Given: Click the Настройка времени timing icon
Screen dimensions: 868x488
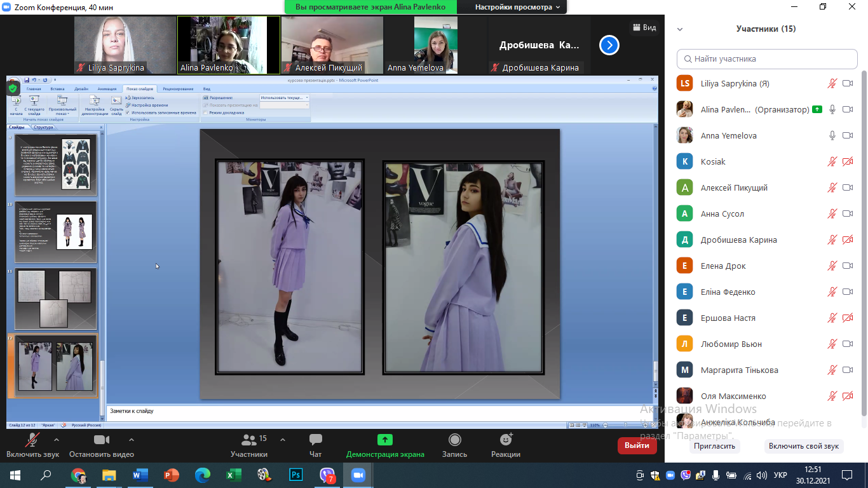Looking at the screenshot, I should (128, 105).
